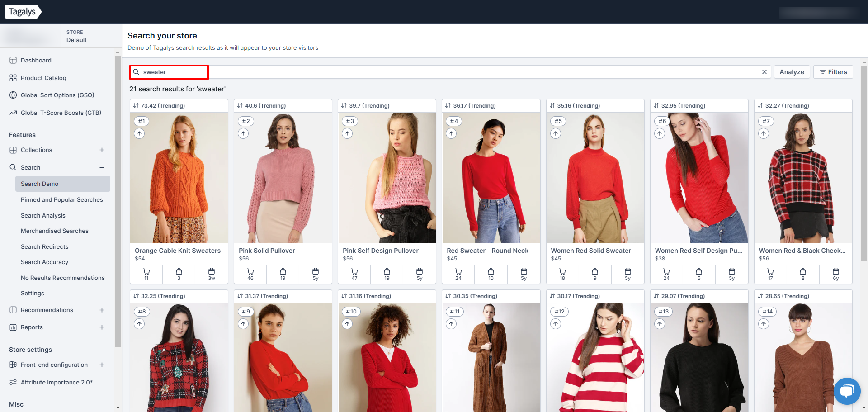Open Global T-Score Boosts (GTB)
The image size is (868, 412).
[61, 113]
